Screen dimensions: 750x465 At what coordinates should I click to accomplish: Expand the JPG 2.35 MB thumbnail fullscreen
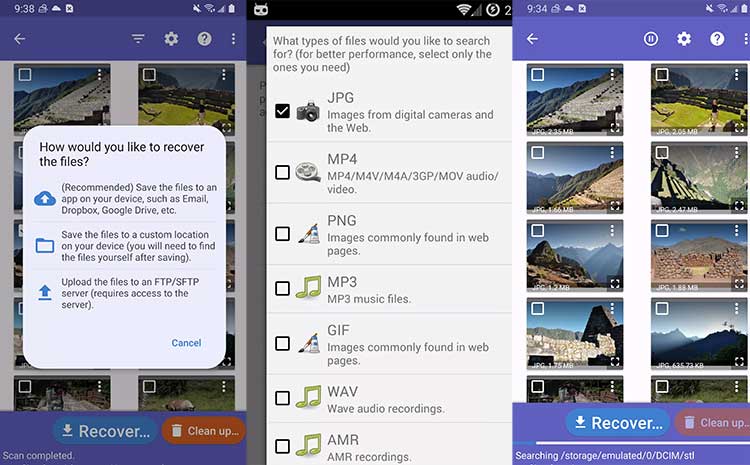click(x=615, y=128)
